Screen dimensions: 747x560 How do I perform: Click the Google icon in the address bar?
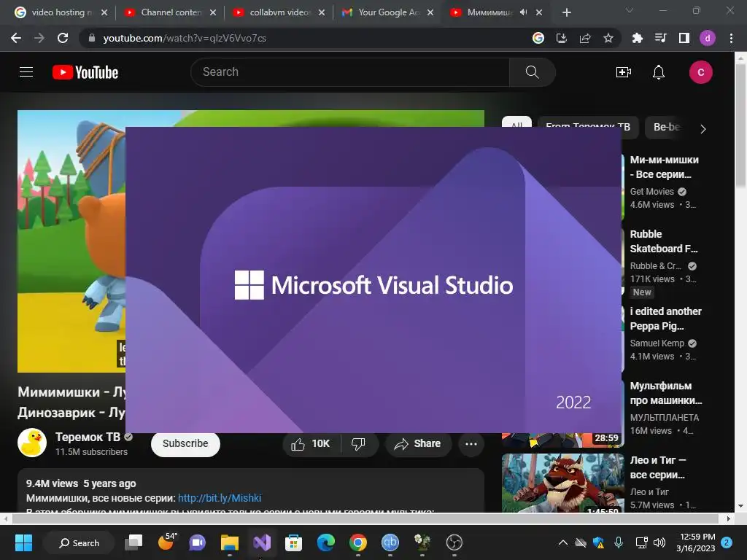[538, 38]
